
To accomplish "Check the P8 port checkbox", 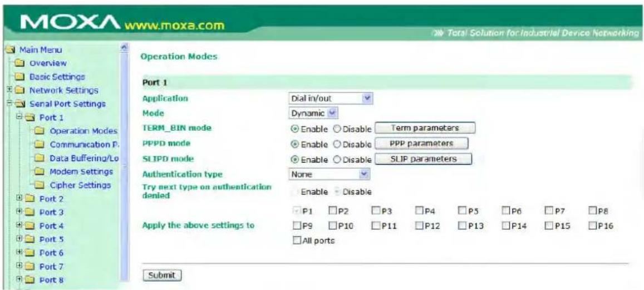I will 593,211.
